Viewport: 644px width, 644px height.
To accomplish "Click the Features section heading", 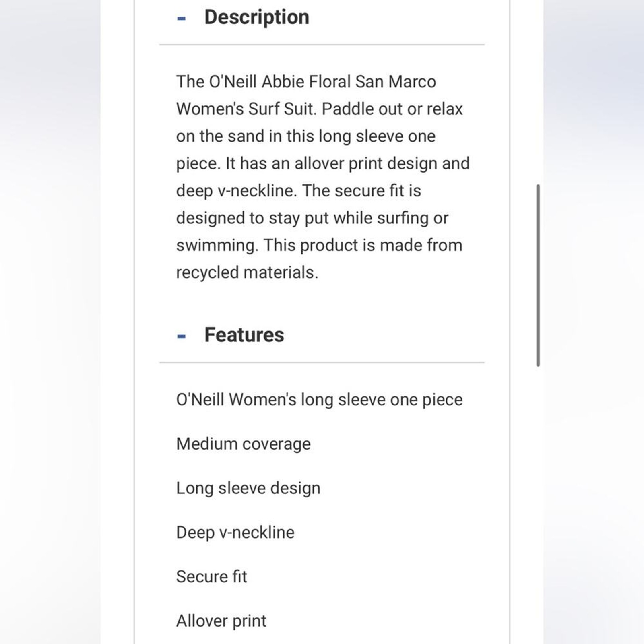I will pos(244,335).
